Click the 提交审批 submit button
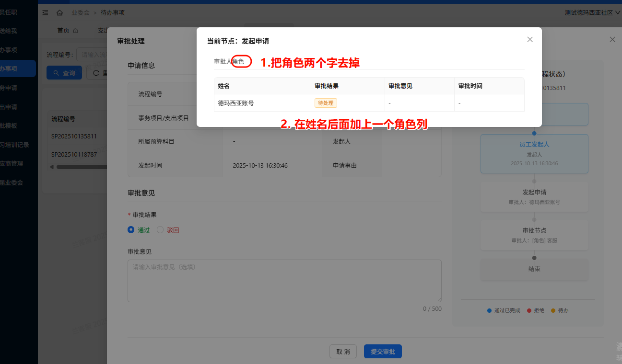Image resolution: width=622 pixels, height=364 pixels. (x=382, y=351)
